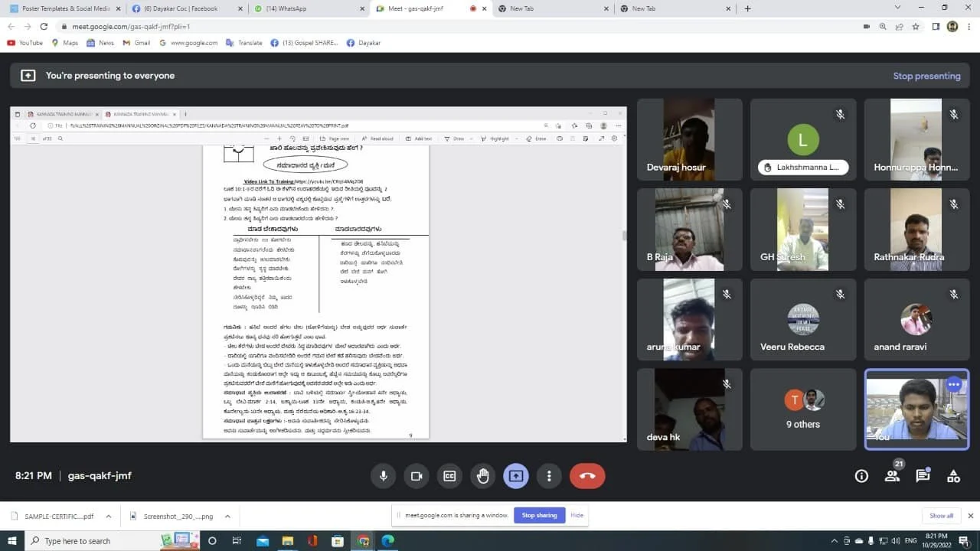Mute the microphone in Meet controls

pyautogui.click(x=384, y=476)
